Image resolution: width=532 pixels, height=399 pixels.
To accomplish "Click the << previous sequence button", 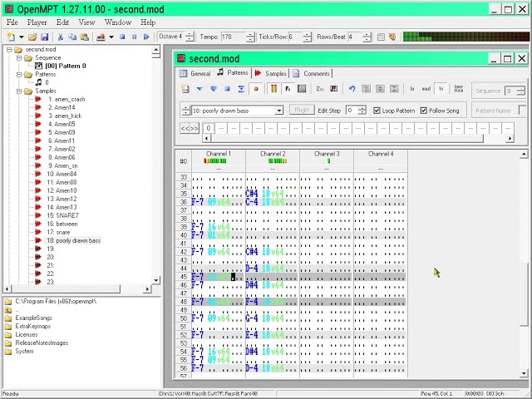I will click(x=185, y=129).
